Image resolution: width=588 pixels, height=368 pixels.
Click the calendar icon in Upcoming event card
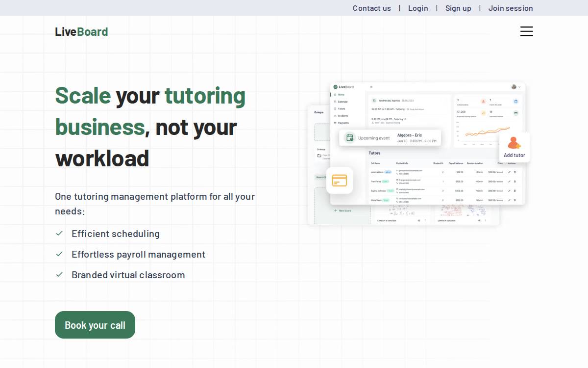350,138
